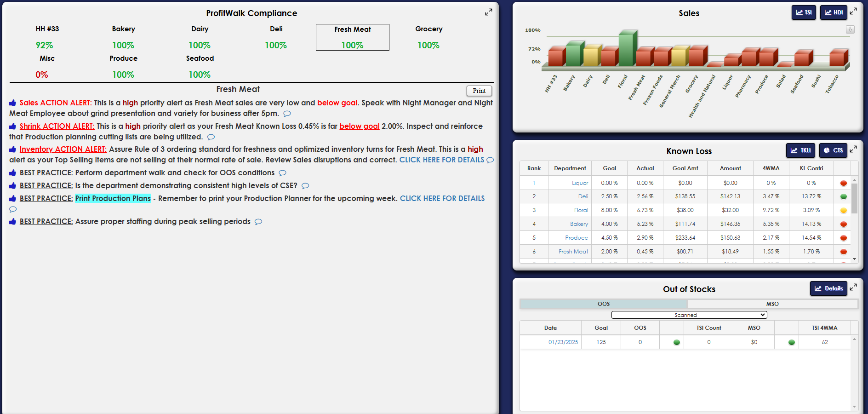The height and width of the screenshot is (414, 868).
Task: Open the Scanned dropdown in Out of Stocks
Action: (x=689, y=315)
